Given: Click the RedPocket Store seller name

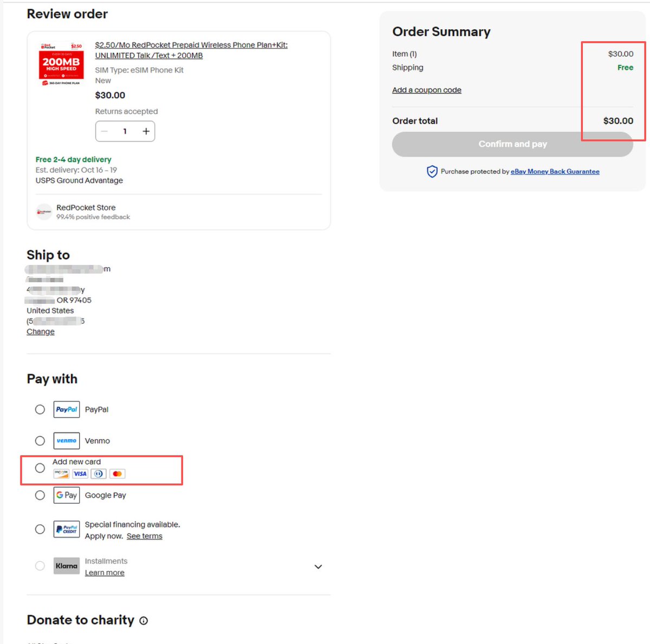Looking at the screenshot, I should pos(86,207).
